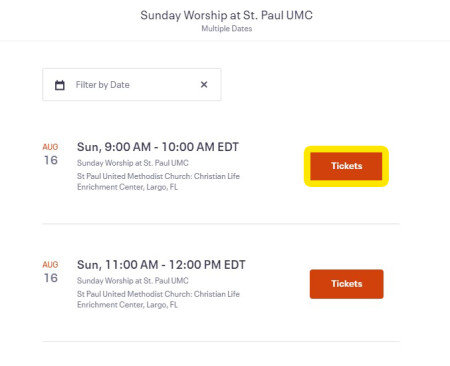
Task: Clear the date filter with X icon
Action: tap(204, 85)
